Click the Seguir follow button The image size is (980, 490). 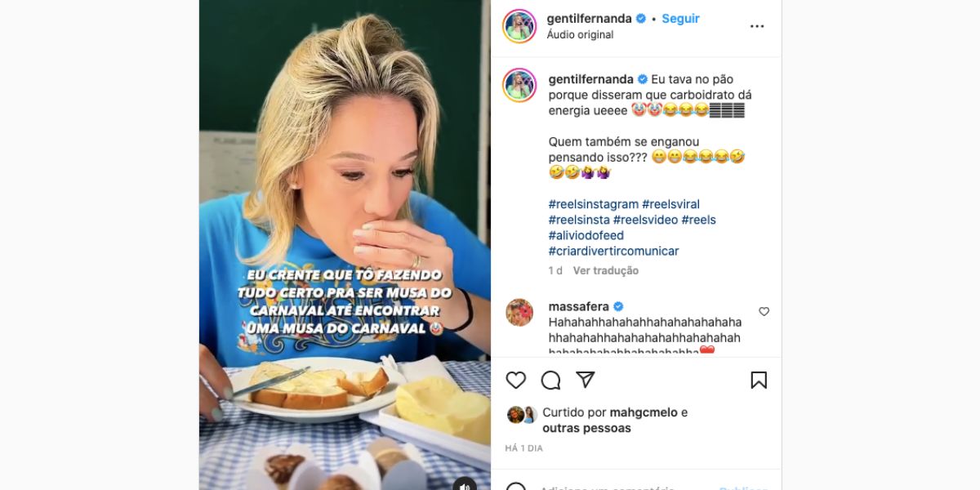pos(680,19)
